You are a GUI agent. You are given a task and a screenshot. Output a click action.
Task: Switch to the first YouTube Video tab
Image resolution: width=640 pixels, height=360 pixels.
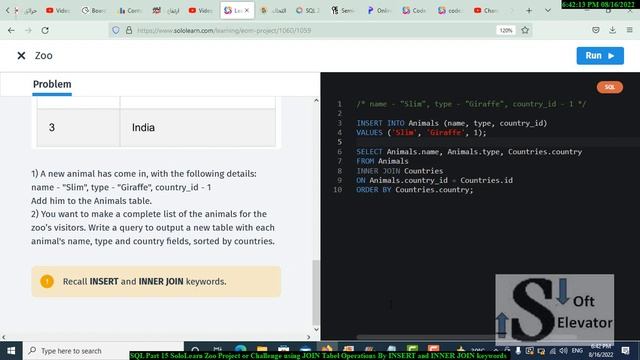[57, 11]
